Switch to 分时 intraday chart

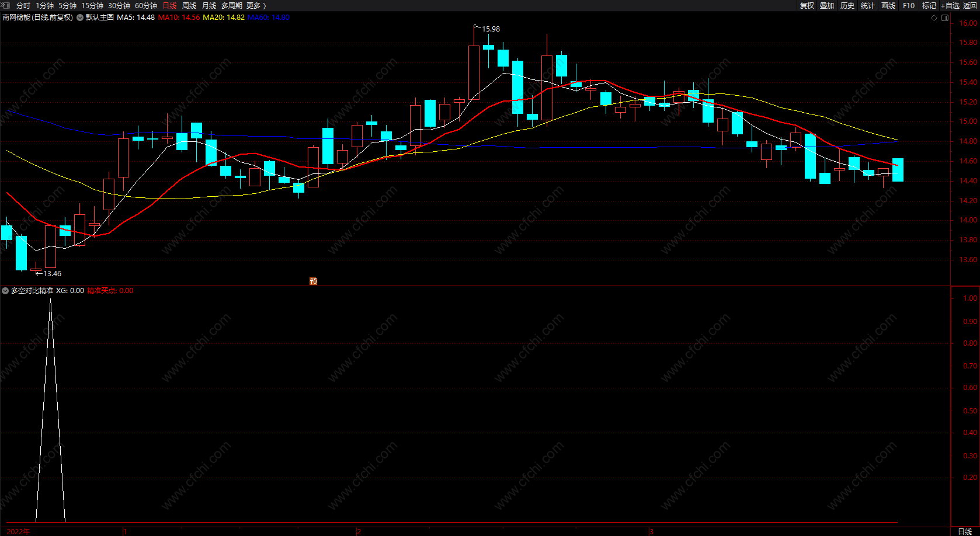pos(23,6)
